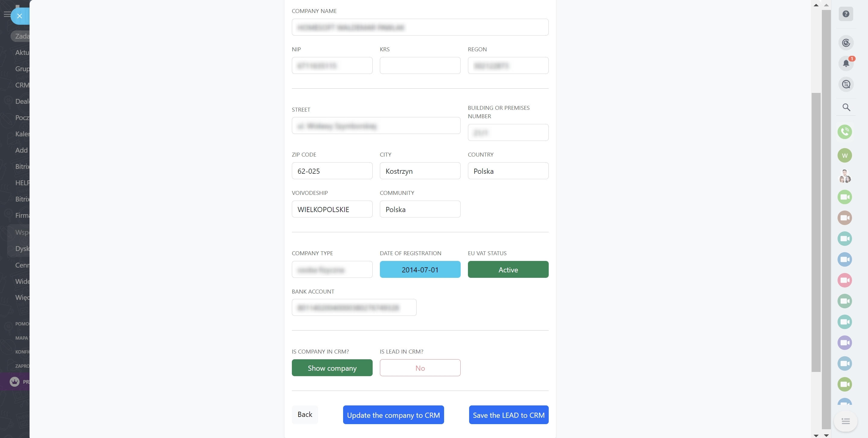Image resolution: width=868 pixels, height=438 pixels.
Task: Click the KRS input field
Action: tap(420, 65)
